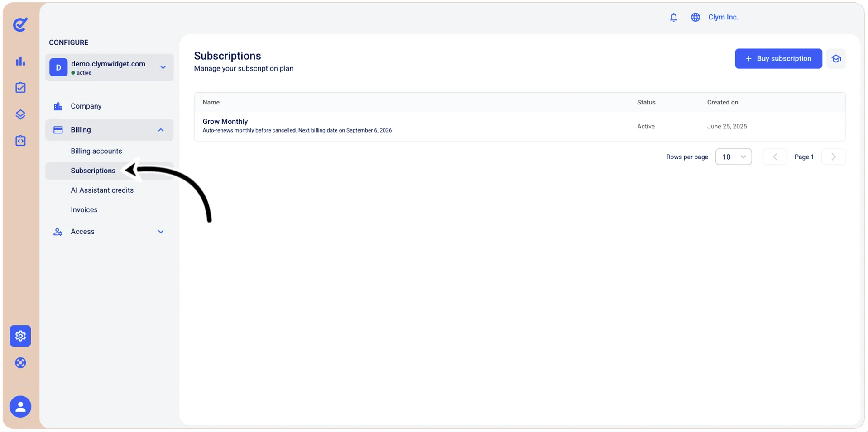Image resolution: width=868 pixels, height=432 pixels.
Task: Click the Company building icon
Action: tap(58, 106)
